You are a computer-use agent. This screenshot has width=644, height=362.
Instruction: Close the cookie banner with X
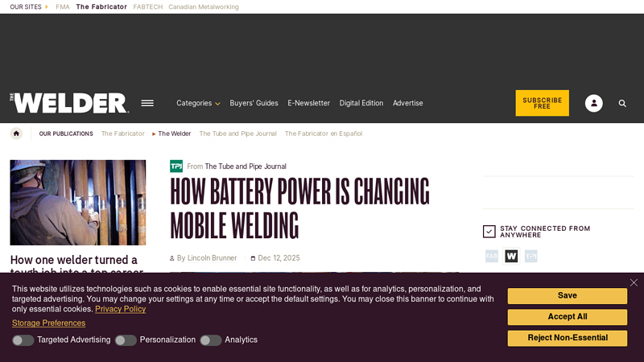click(634, 282)
